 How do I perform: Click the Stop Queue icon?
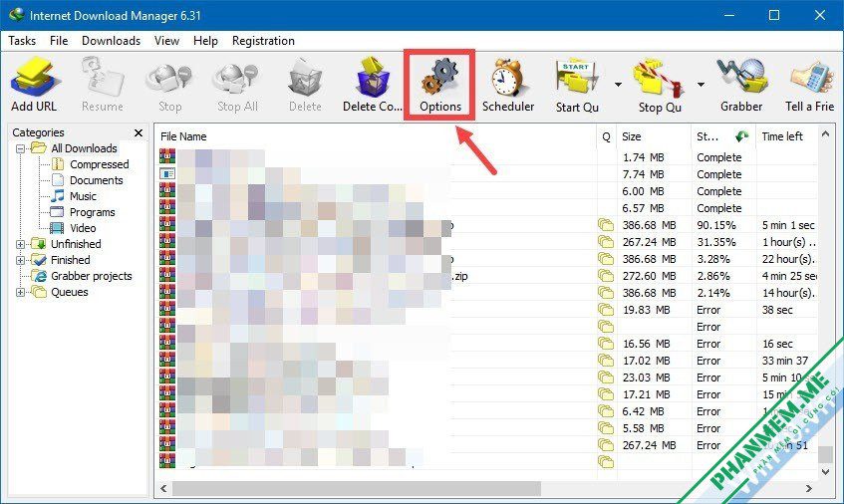[x=660, y=79]
